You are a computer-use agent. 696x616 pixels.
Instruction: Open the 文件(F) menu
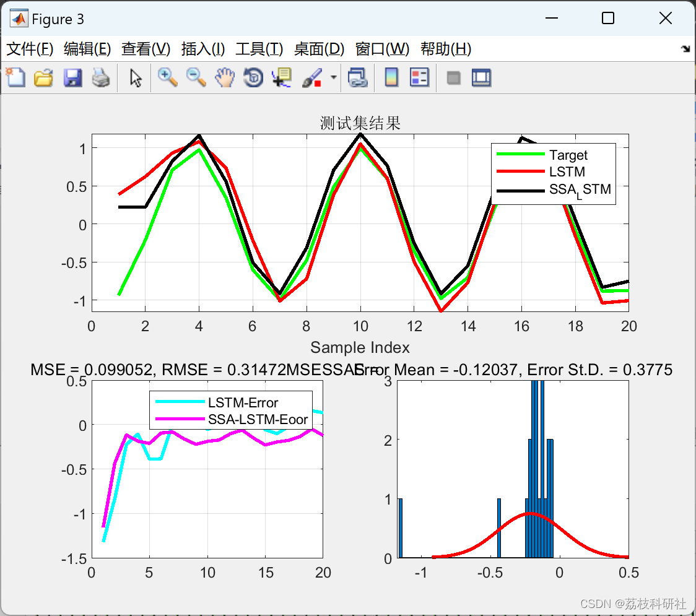(x=30, y=49)
